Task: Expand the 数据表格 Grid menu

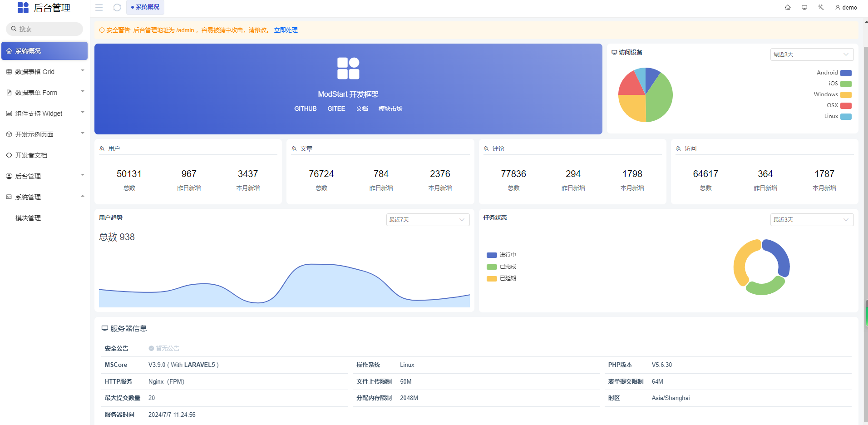Action: tap(44, 72)
